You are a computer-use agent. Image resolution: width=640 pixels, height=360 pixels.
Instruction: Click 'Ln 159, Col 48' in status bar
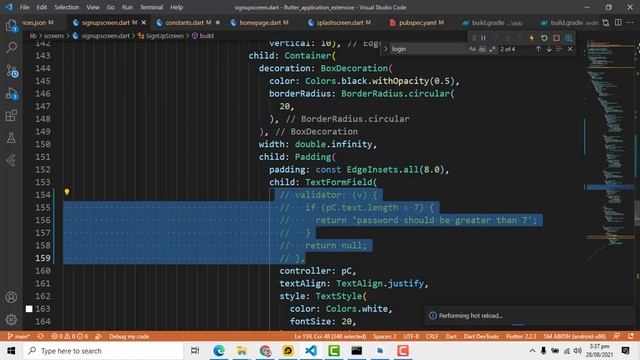click(330, 336)
